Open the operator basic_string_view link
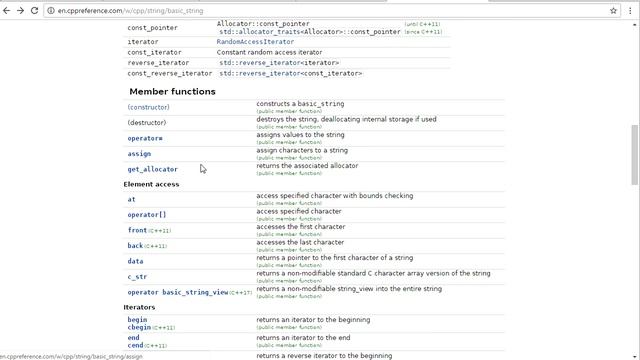 coord(178,292)
